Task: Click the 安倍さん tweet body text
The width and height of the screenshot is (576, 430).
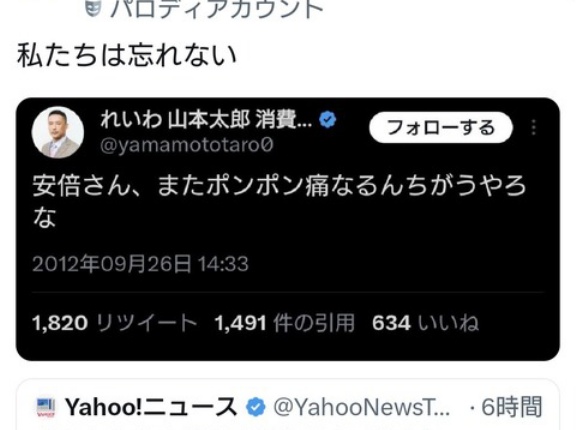Action: click(279, 201)
